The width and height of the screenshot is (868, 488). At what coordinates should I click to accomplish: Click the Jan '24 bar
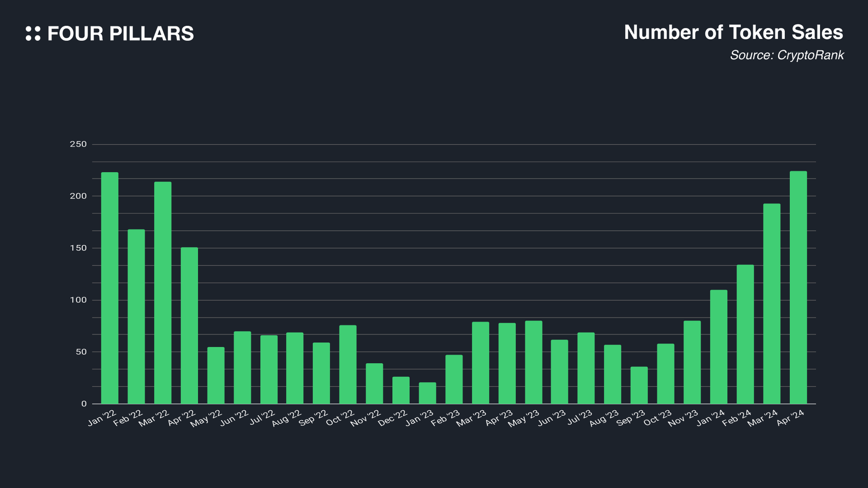(x=718, y=347)
